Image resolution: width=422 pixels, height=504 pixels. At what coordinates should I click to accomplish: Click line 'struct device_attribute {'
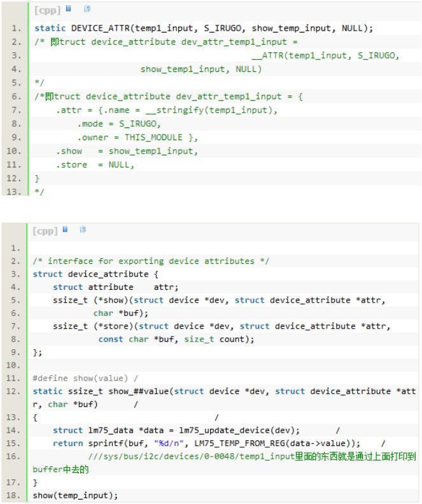pyautogui.click(x=95, y=274)
